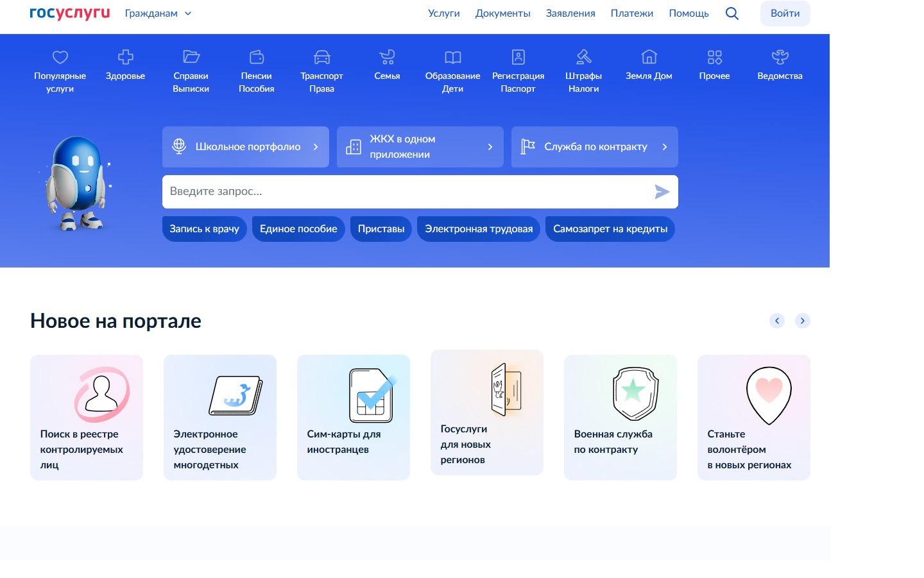Screen dimensions: 924x578
Task: Click the passport icon on Госуслуги для новых регионов
Action: tap(507, 389)
